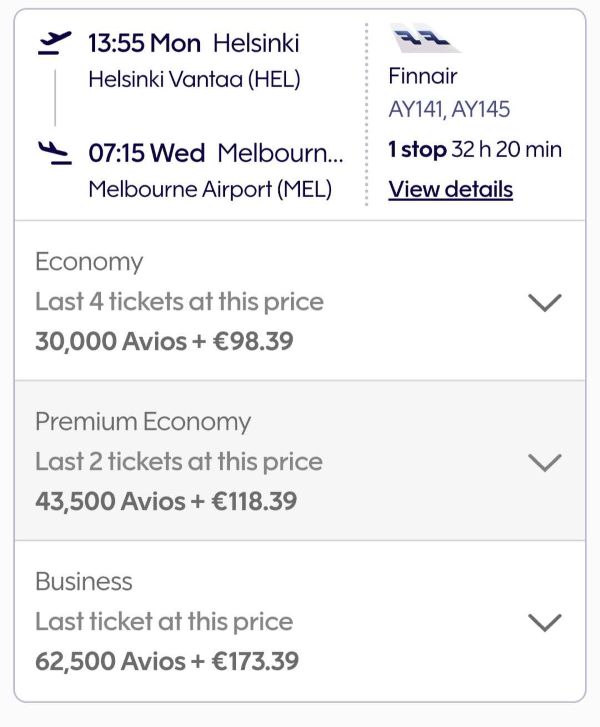Click Helsinki Vantaa (HEL) airport name
The height and width of the screenshot is (727, 600).
point(194,79)
